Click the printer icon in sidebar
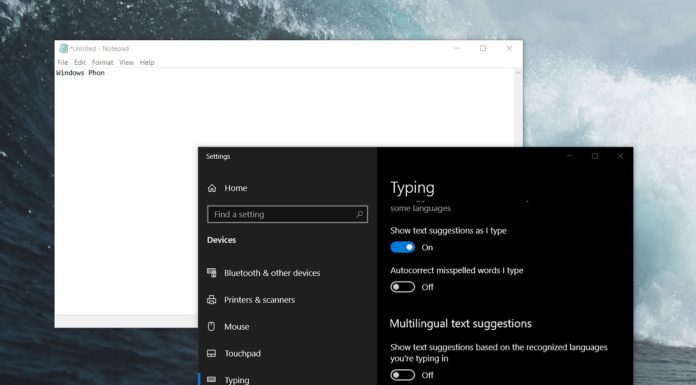 [x=212, y=300]
